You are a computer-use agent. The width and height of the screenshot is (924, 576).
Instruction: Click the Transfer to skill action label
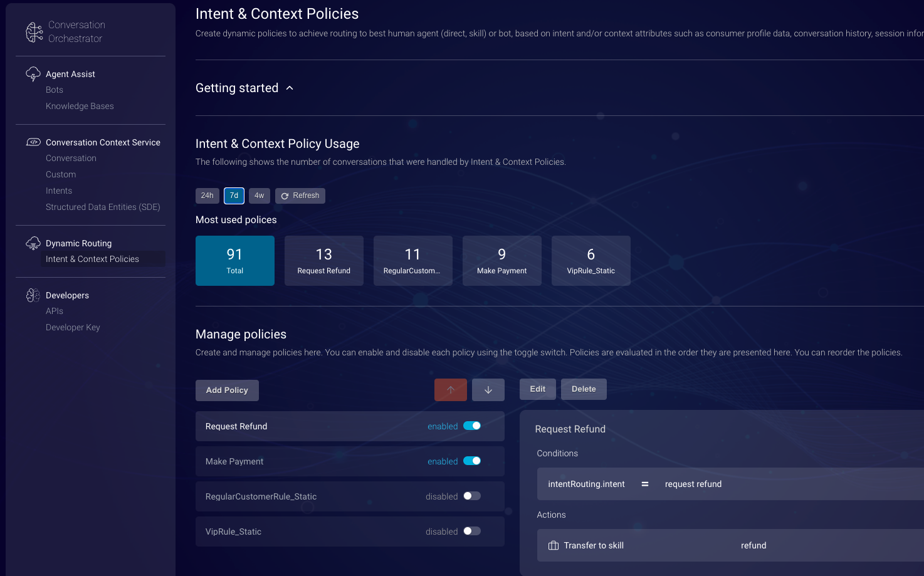pyautogui.click(x=594, y=545)
